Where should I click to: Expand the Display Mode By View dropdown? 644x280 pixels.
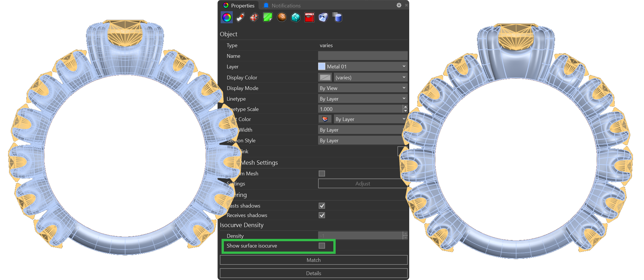click(363, 88)
